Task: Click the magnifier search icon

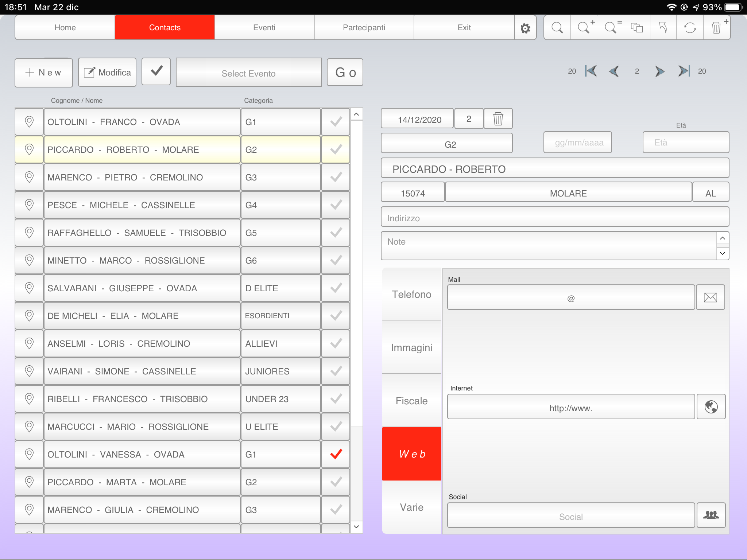Action: (x=557, y=28)
